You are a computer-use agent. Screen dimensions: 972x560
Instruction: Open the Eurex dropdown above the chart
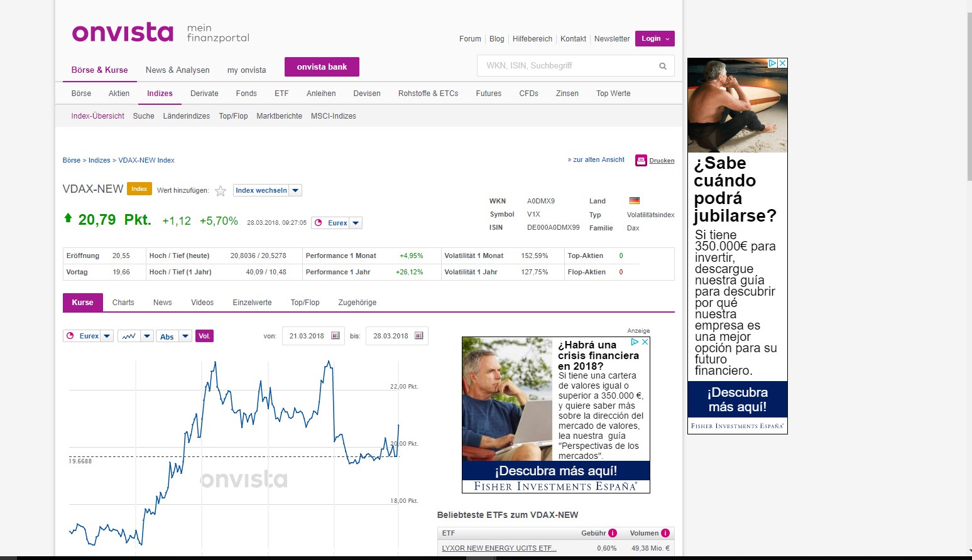click(x=89, y=336)
